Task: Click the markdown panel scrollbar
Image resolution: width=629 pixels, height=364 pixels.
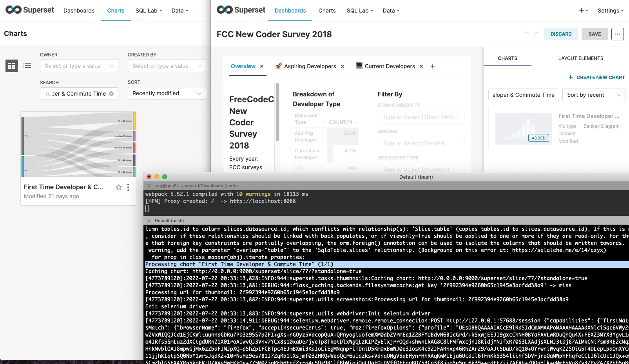Action: pyautogui.click(x=277, y=112)
